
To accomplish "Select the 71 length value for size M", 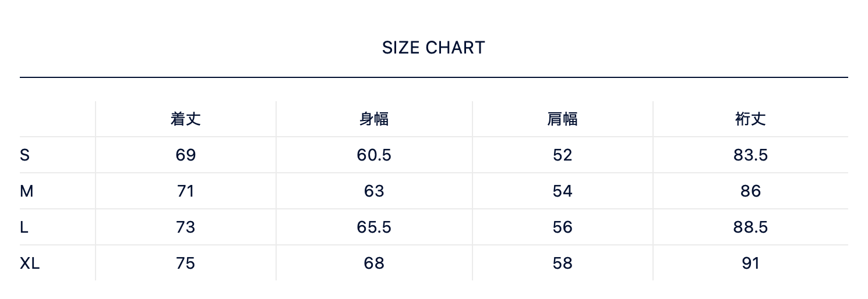I will (x=185, y=191).
